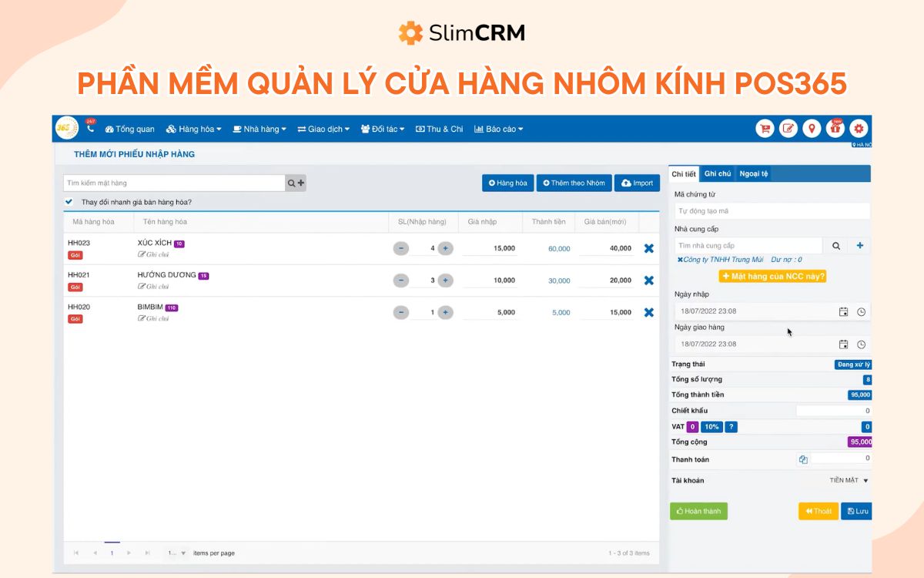
Task: Switch to the Ghi chú tab
Action: tap(718, 173)
